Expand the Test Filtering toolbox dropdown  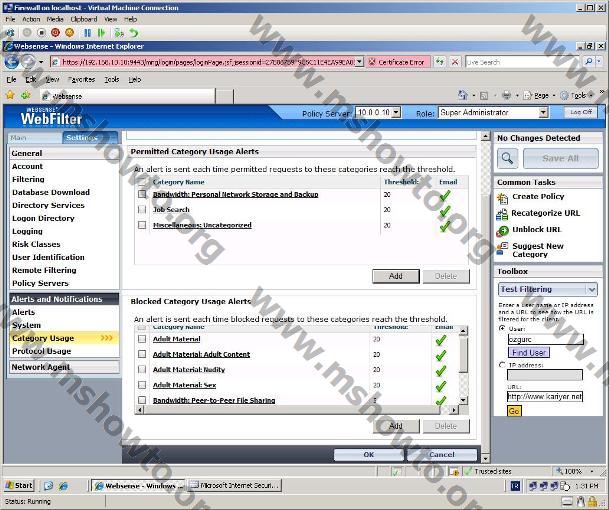click(x=592, y=289)
